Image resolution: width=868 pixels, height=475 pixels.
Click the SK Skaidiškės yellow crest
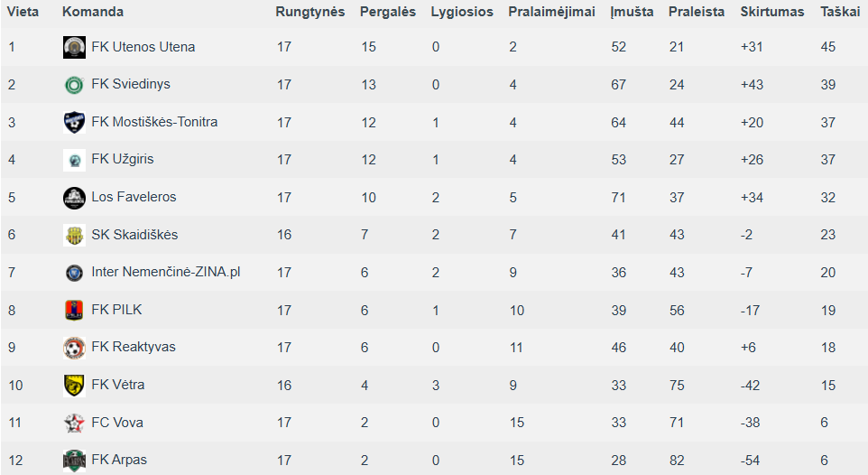coord(74,235)
